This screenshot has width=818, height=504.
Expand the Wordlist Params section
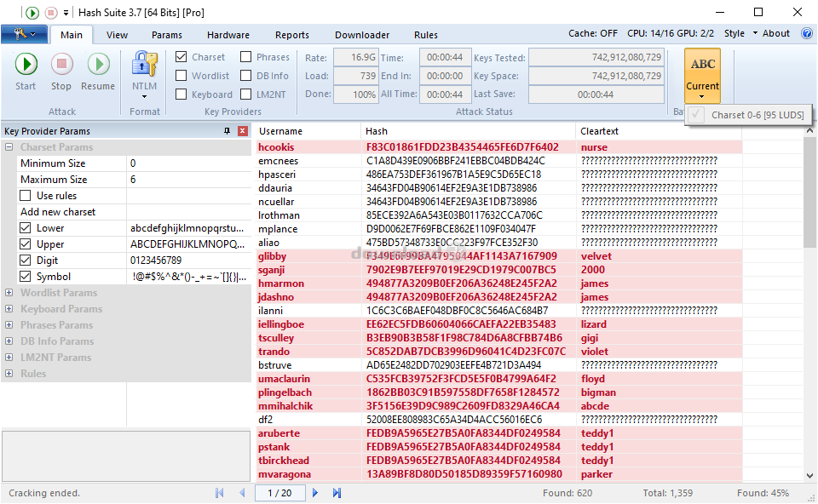[x=9, y=292]
